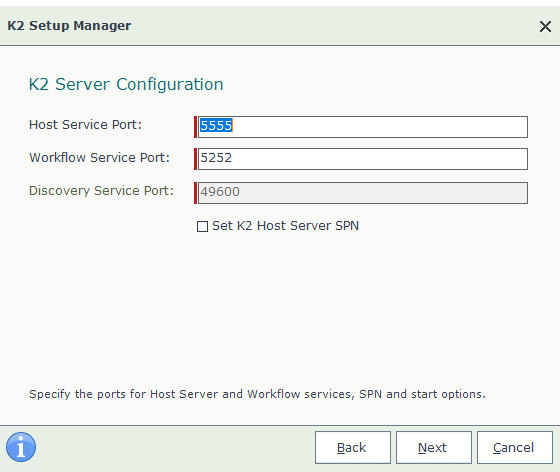
Task: Click the 'Set K2 Host Server SPN' label text
Action: point(285,226)
